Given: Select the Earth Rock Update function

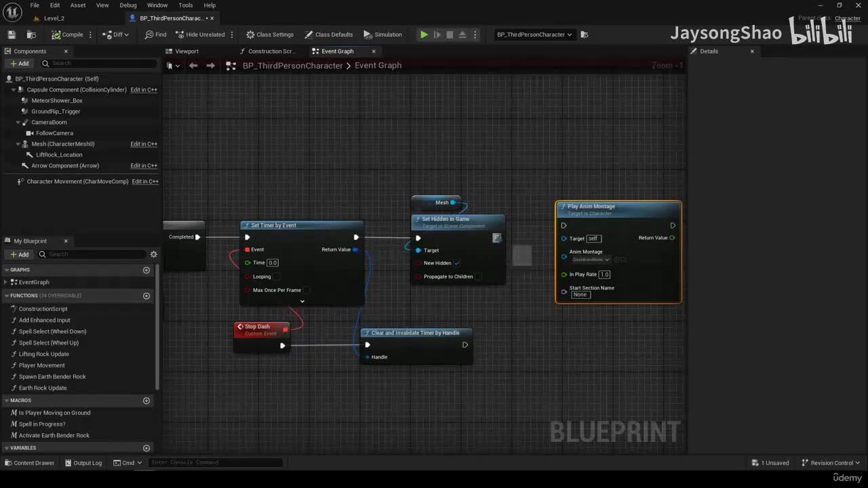Looking at the screenshot, I should (43, 388).
